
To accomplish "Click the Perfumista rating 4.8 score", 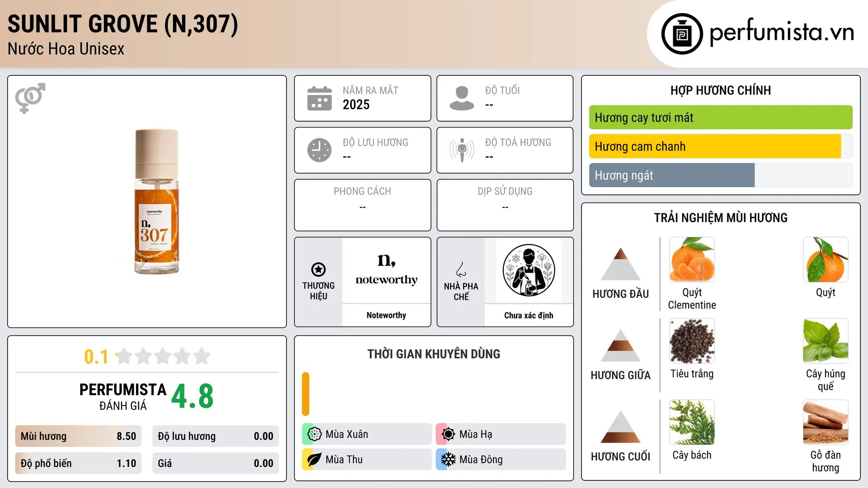I will click(192, 396).
